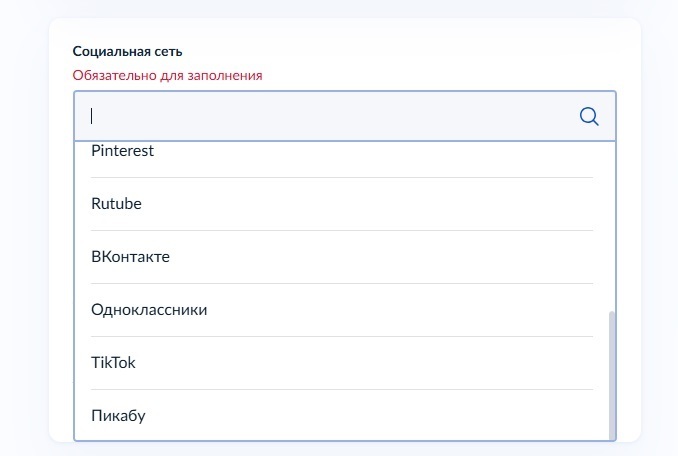The height and width of the screenshot is (456, 678).
Task: Pick Одноклассники from the options
Action: point(149,310)
